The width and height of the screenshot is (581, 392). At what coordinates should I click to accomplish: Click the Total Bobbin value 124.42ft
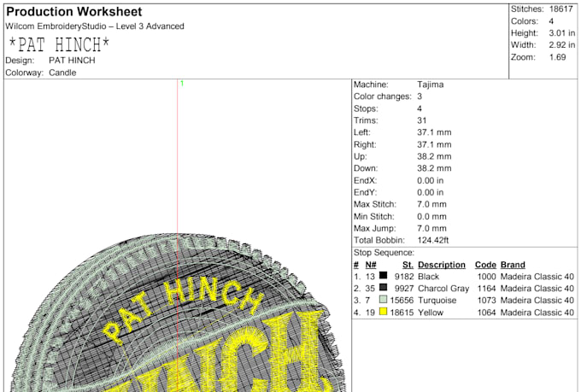[433, 240]
